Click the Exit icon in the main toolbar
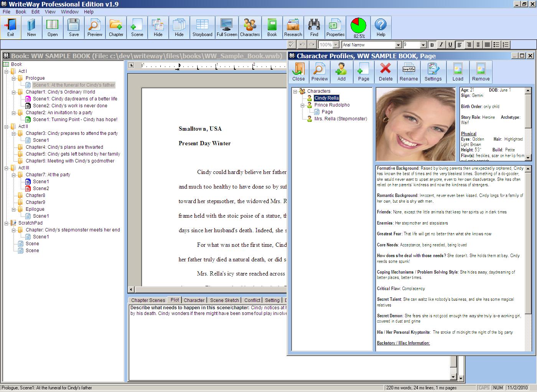 point(10,28)
